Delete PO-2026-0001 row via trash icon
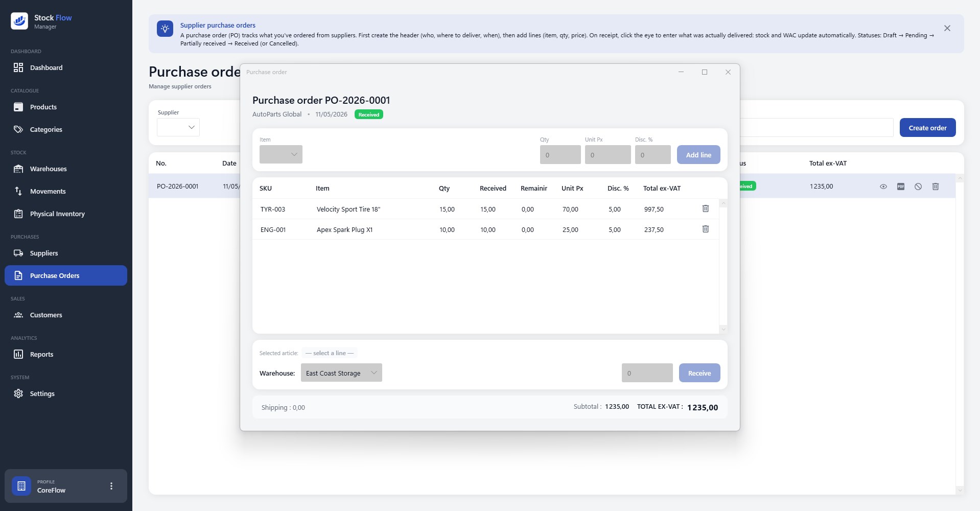The height and width of the screenshot is (511, 980). pos(936,187)
